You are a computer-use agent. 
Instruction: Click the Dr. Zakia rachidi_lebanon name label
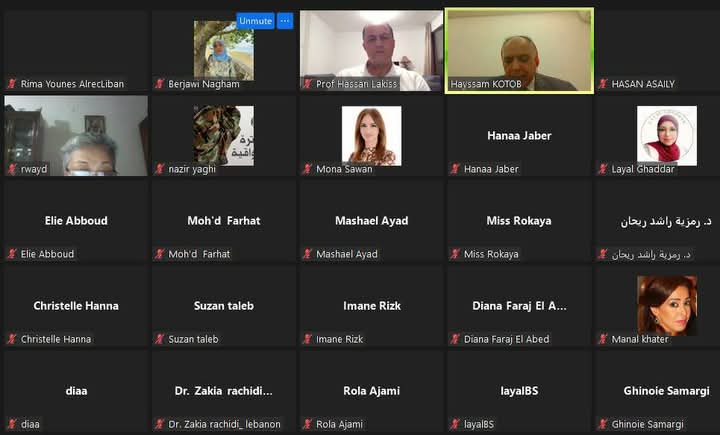225,424
